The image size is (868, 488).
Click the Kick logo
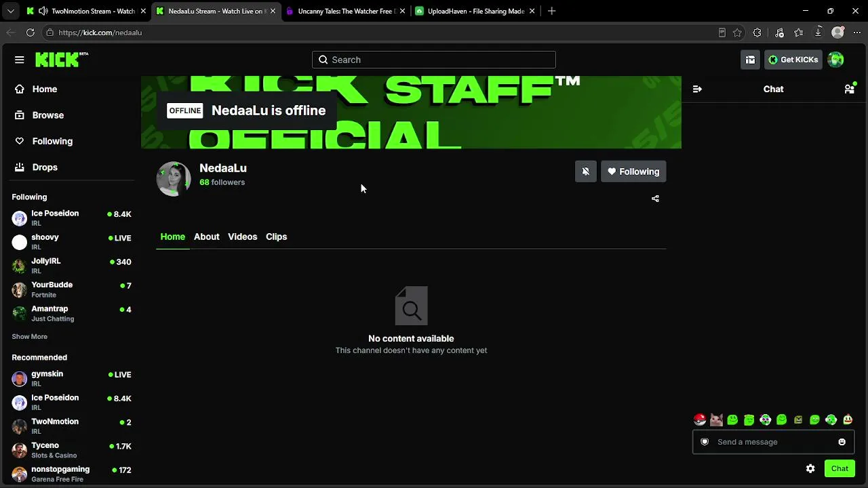tap(61, 60)
